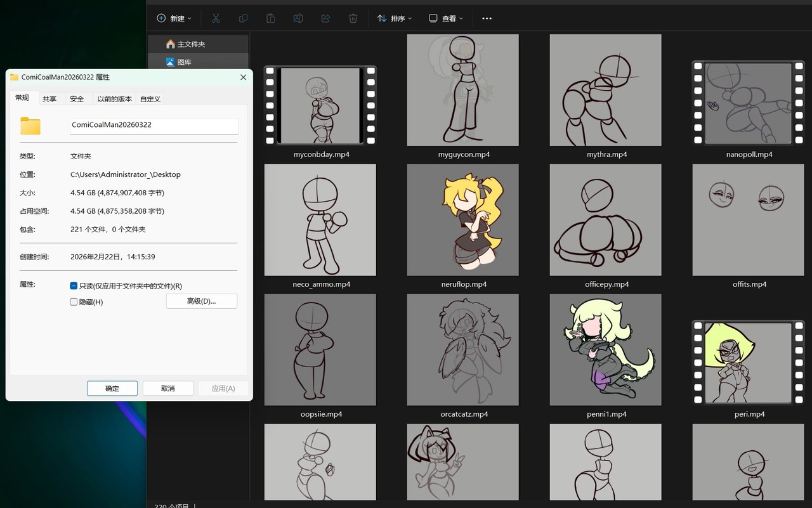The image size is (812, 508).
Task: Click the nanopoll.mp4 file name
Action: (749, 155)
